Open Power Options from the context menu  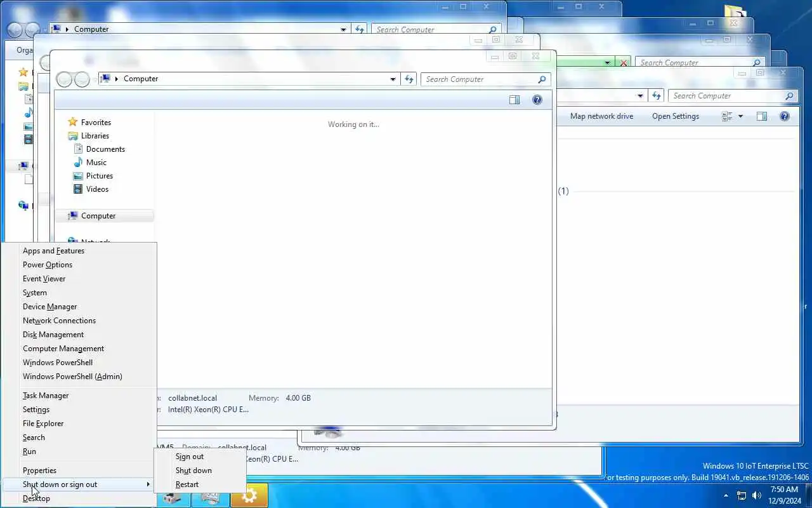coord(79,265)
